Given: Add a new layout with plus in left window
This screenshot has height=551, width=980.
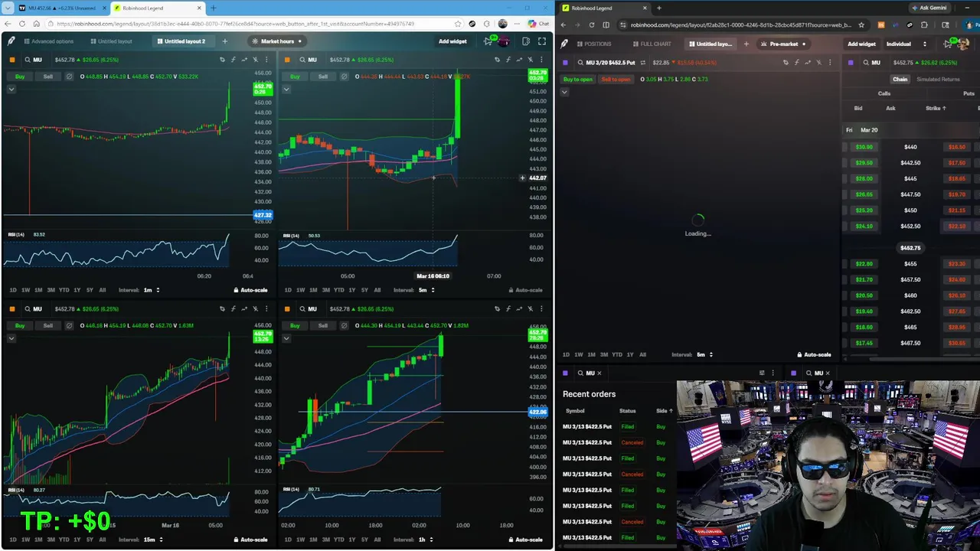Looking at the screenshot, I should click(x=224, y=41).
